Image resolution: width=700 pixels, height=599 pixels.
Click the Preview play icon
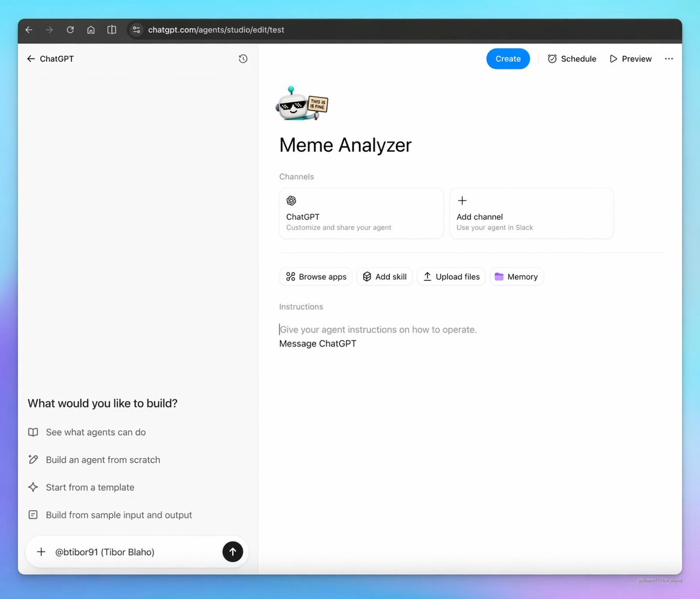coord(614,59)
